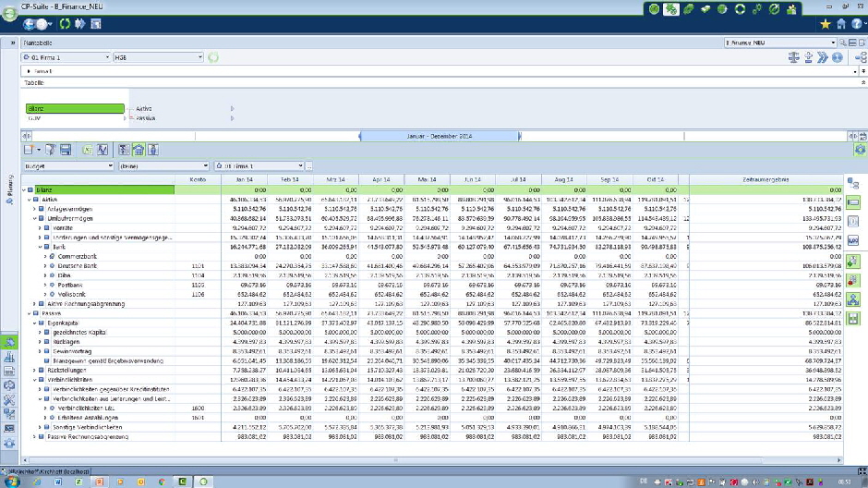Expand the Sonstige Verbindlichkeiten node
Screen dimensions: 868x488
[41, 427]
